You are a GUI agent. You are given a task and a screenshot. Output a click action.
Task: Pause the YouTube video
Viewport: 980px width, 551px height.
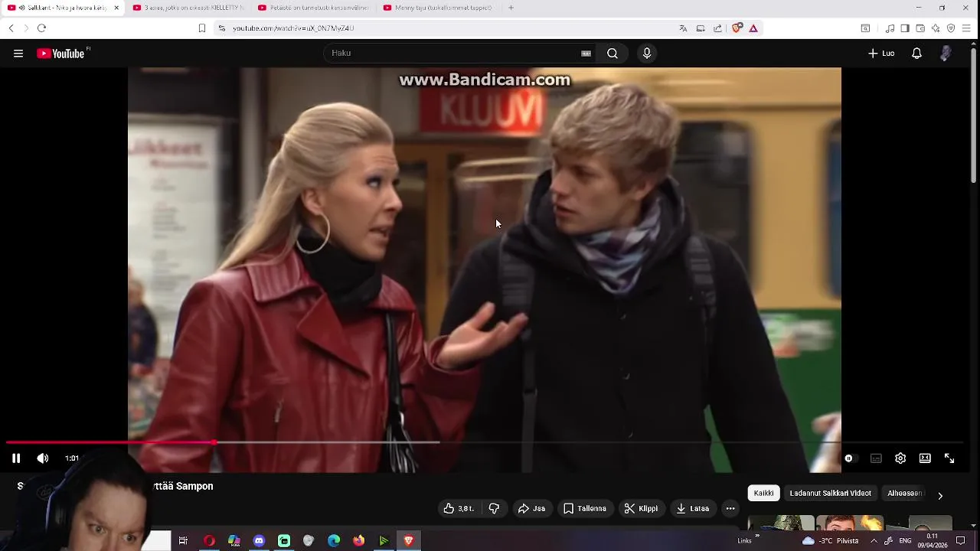pyautogui.click(x=16, y=458)
